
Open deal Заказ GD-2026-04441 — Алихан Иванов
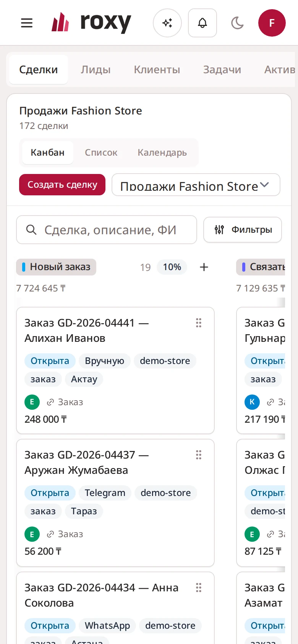86,330
